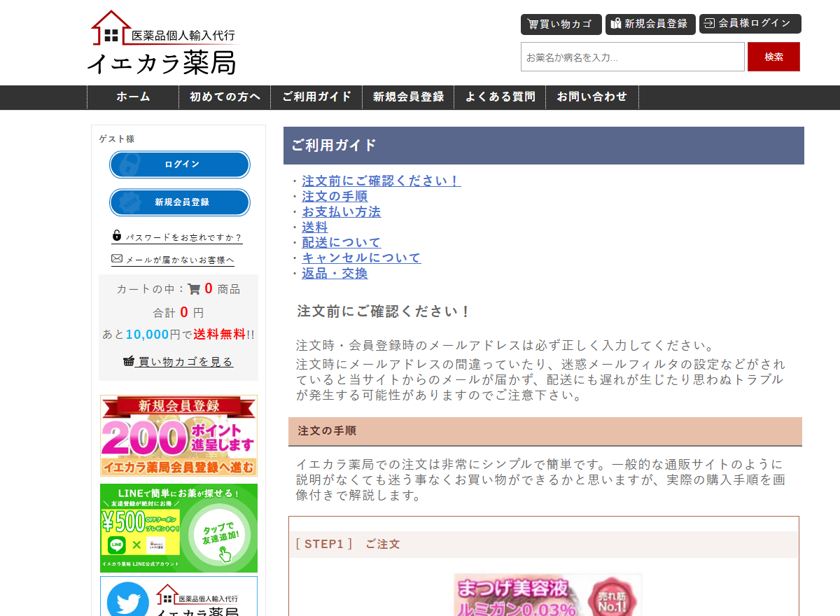The height and width of the screenshot is (616, 840).
Task: Click the 新規会員登録 header button
Action: 650,24
